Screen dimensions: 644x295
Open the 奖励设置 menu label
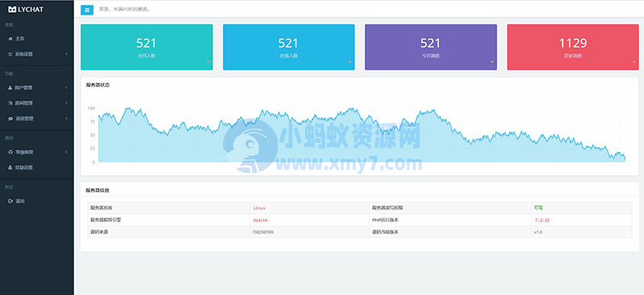pyautogui.click(x=24, y=168)
